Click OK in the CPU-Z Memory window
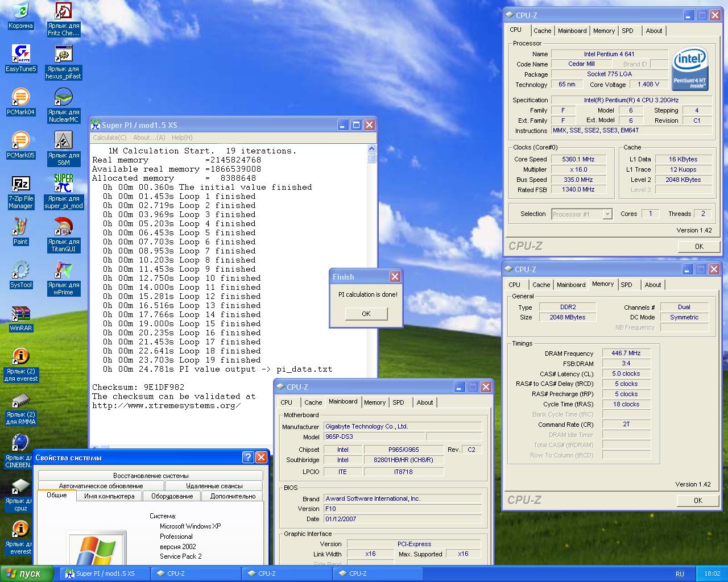This screenshot has height=582, width=728. [x=698, y=501]
